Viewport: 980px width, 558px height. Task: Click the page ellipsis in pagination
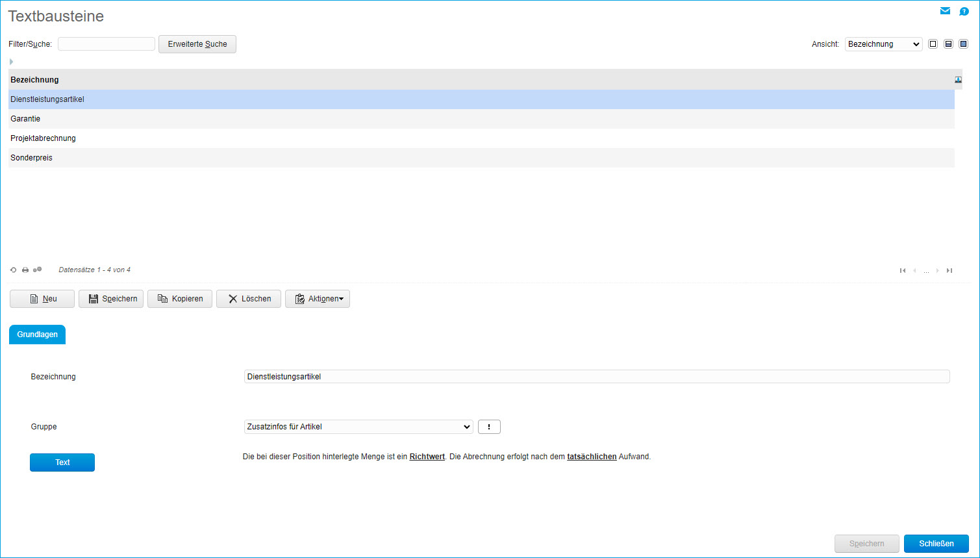click(x=926, y=271)
